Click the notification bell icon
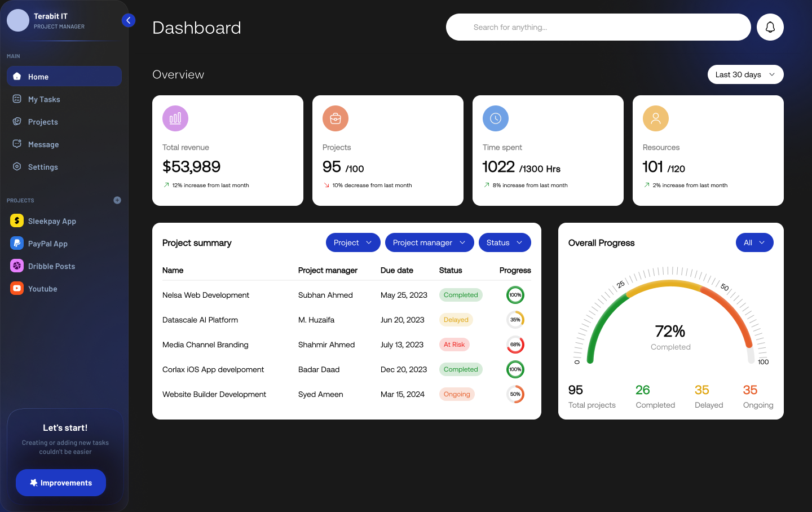 point(770,27)
